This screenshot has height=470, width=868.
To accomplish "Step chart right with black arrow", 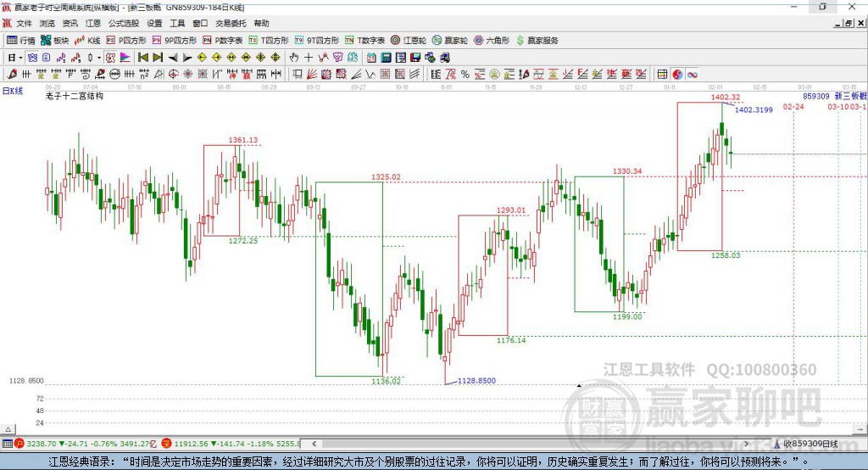I will [187, 58].
